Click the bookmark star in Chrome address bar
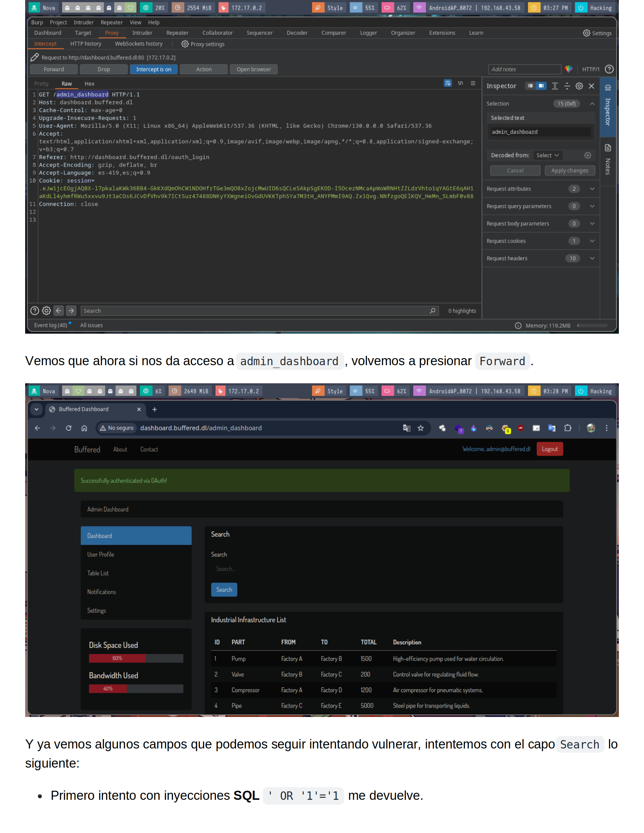 [420, 428]
